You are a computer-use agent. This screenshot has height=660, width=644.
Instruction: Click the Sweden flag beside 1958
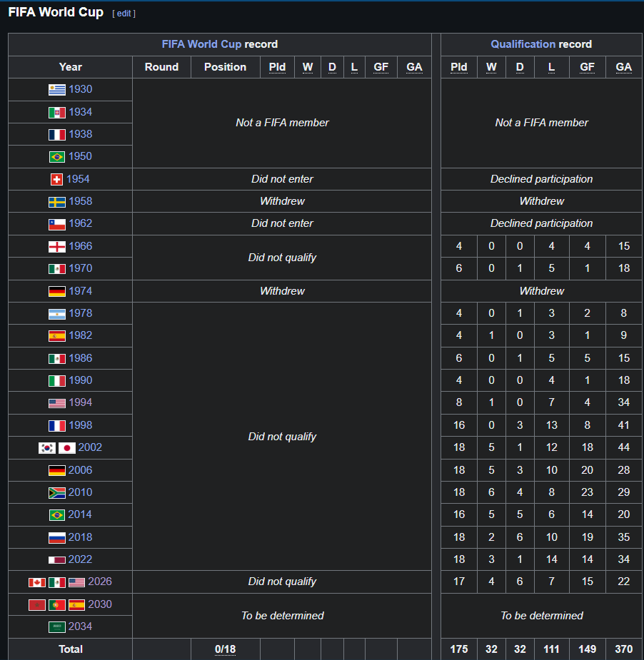[57, 202]
